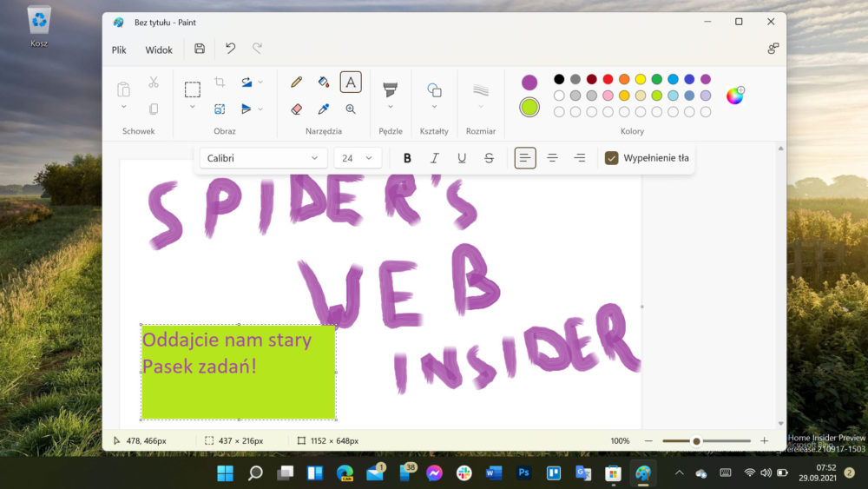Expand the Flip options chevron
868x489 pixels.
point(260,109)
